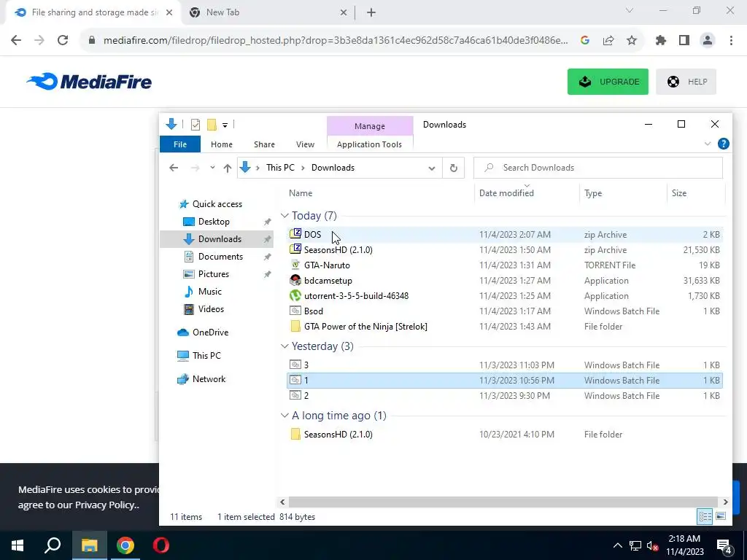Click the horizontal scrollbar in Explorer
This screenshot has width=747, height=560.
tap(503, 502)
